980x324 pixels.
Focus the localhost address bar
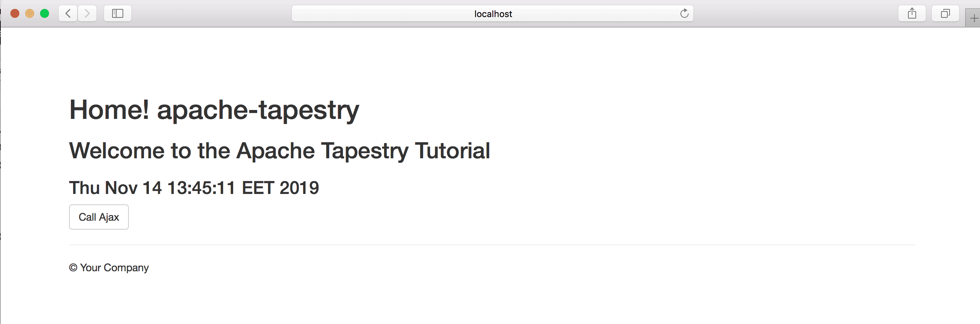click(492, 14)
